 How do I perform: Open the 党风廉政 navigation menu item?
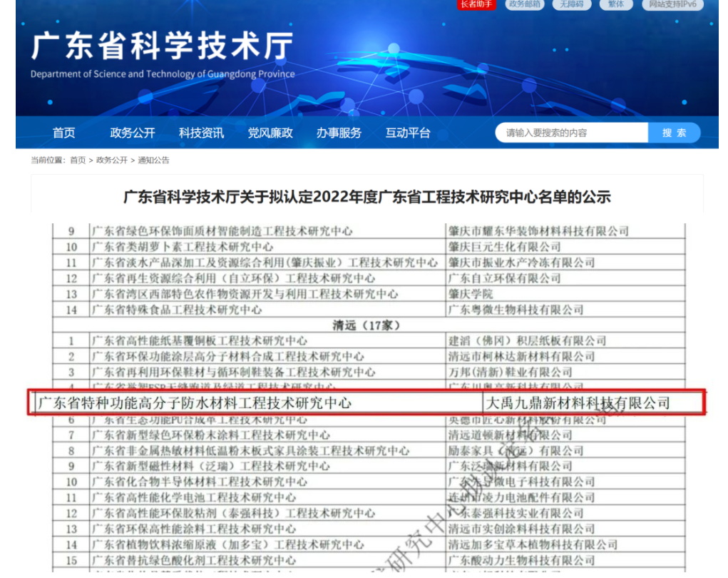coord(270,133)
